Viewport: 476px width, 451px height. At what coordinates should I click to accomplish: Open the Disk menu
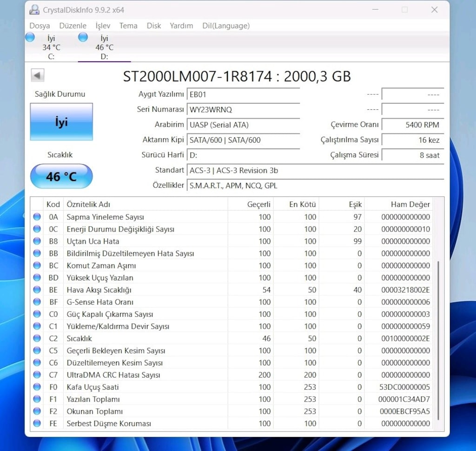153,26
